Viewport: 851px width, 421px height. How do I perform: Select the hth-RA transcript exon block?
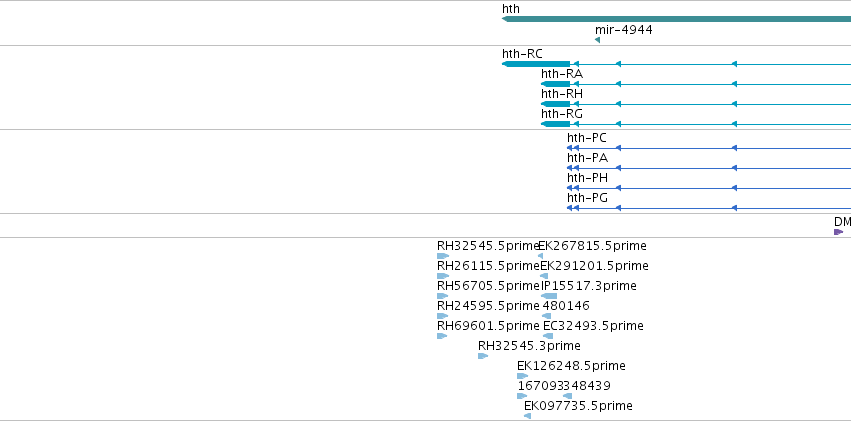tap(556, 84)
